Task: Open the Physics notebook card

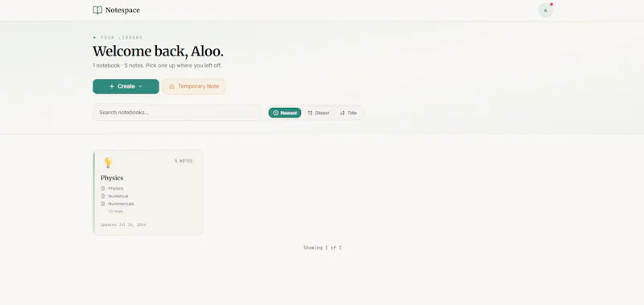Action: click(x=148, y=192)
